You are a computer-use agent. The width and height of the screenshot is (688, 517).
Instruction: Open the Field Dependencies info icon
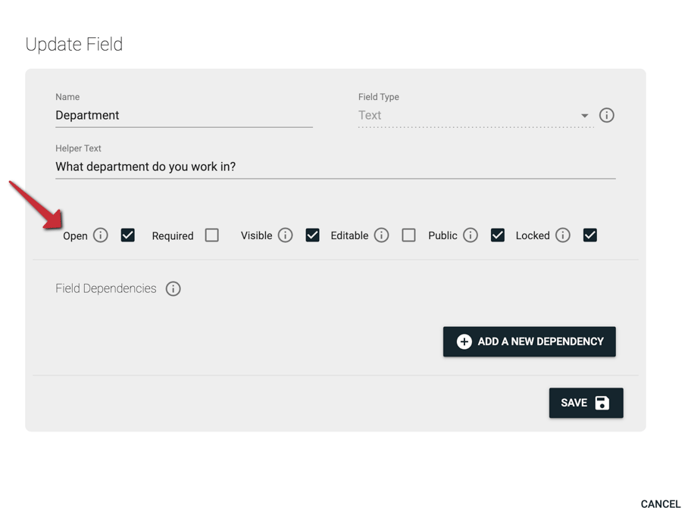tap(173, 289)
